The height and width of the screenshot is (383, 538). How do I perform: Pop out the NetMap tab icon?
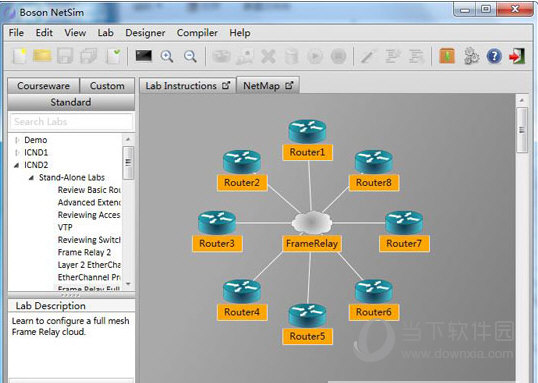coord(289,85)
